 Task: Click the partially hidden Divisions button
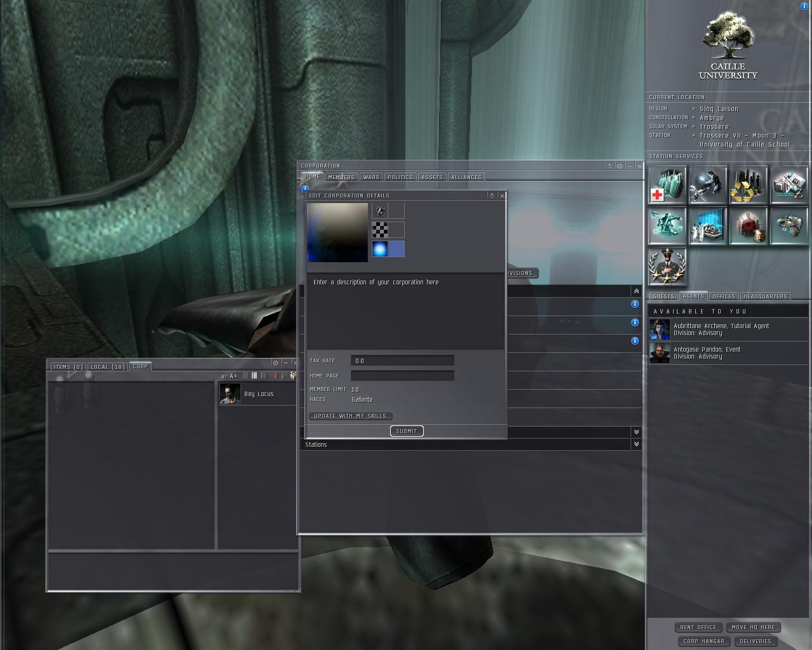point(522,273)
